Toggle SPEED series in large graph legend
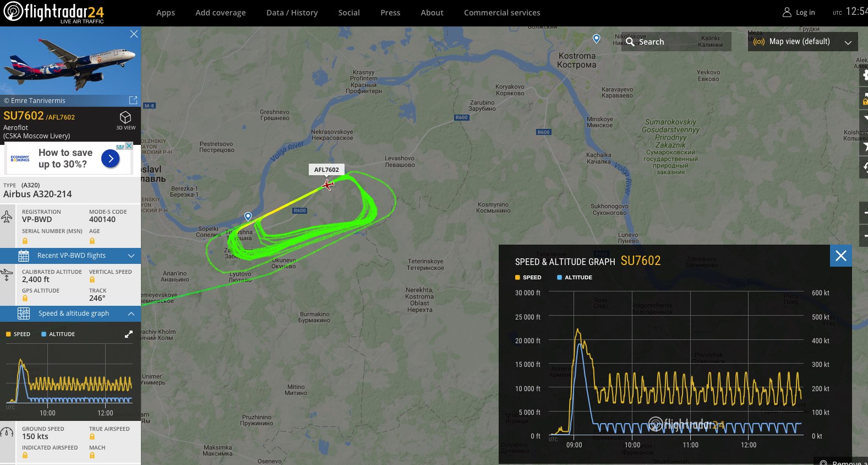Image resolution: width=868 pixels, height=465 pixels. (x=528, y=278)
